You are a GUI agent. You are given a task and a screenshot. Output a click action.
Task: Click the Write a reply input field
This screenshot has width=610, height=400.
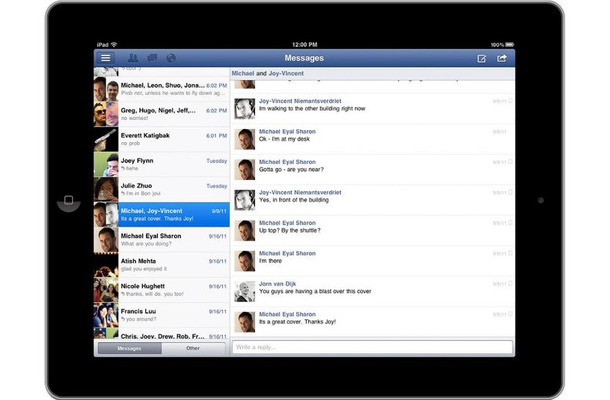tap(372, 347)
